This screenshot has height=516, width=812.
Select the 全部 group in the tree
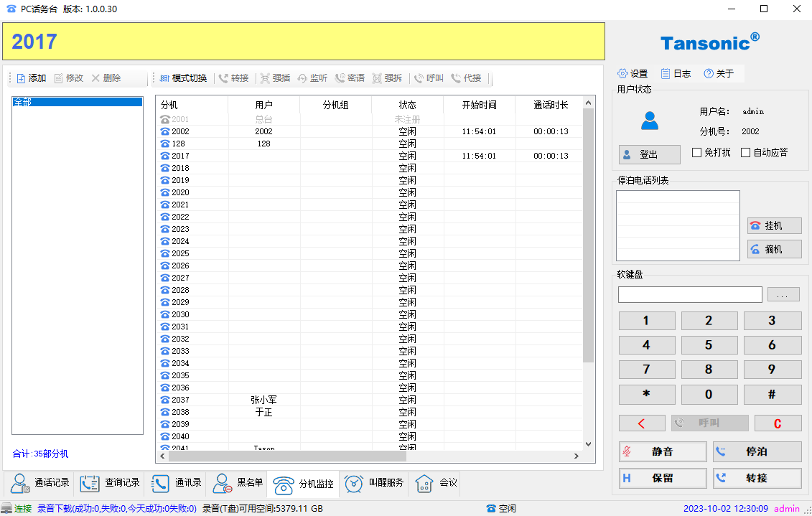[77, 102]
